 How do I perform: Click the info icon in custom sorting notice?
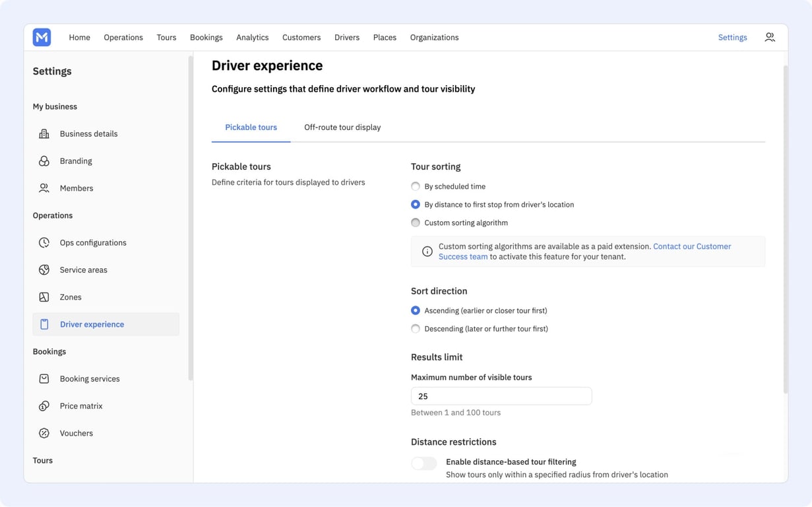click(427, 252)
